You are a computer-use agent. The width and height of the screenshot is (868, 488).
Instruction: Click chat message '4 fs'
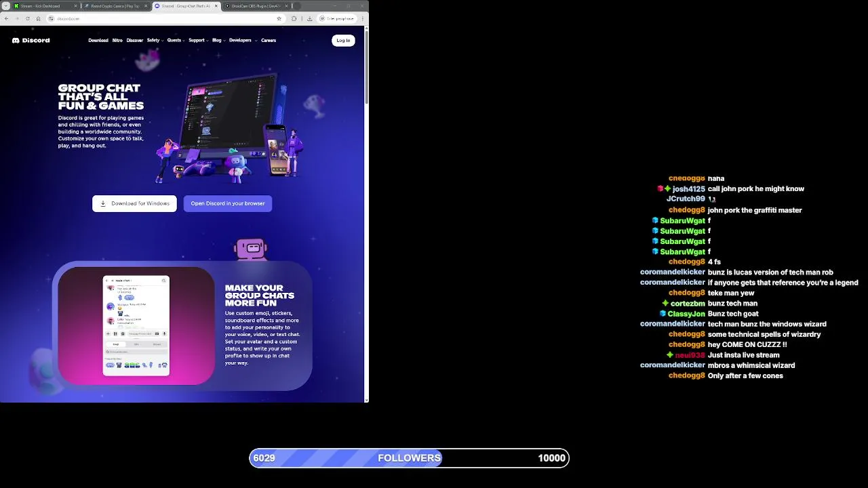pyautogui.click(x=714, y=262)
